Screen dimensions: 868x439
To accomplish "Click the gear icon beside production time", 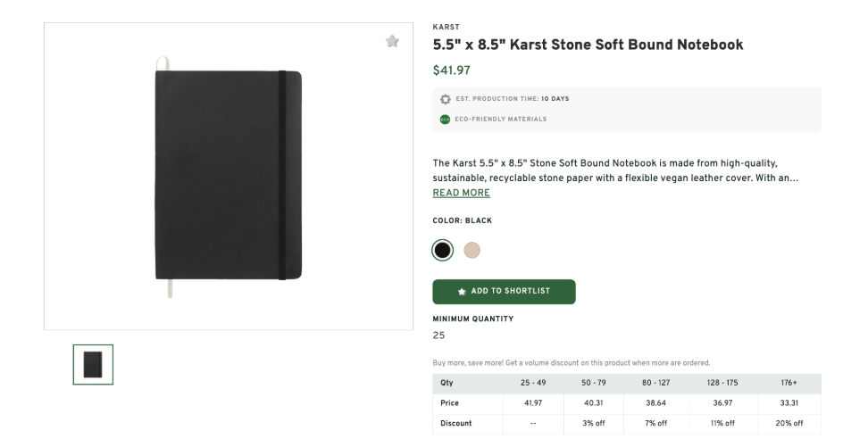I will point(445,99).
